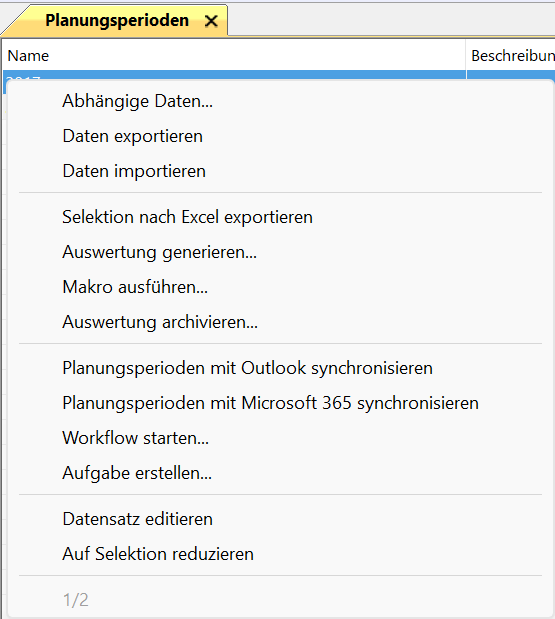Image resolution: width=555 pixels, height=619 pixels.
Task: Sort by the Name column header
Action: 234,56
